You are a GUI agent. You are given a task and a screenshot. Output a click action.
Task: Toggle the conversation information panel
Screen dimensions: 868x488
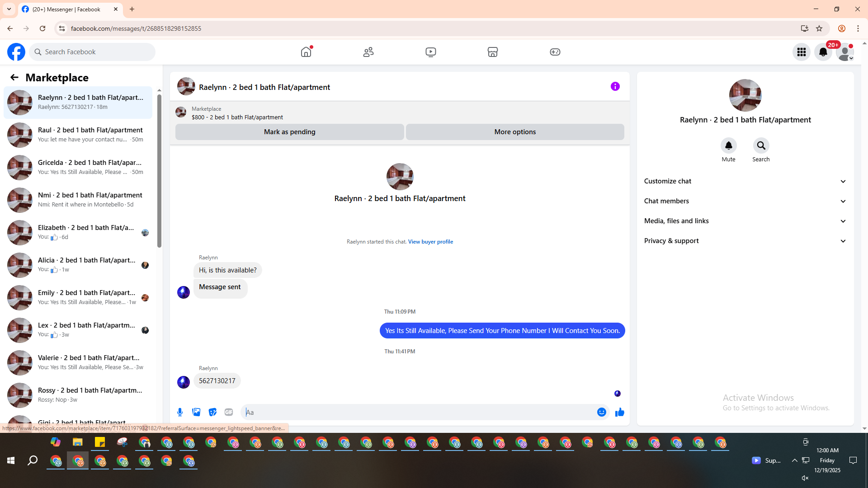[x=615, y=86]
